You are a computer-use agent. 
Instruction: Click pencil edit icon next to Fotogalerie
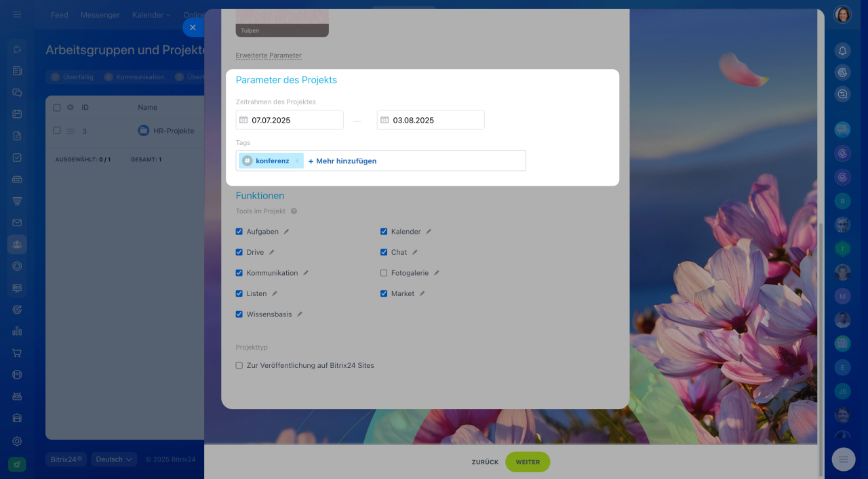point(437,273)
